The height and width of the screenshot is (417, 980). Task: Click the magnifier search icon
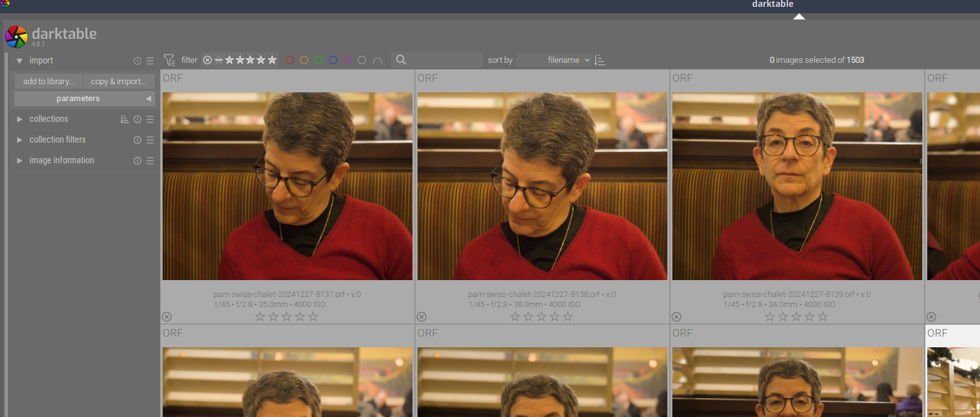tap(401, 60)
